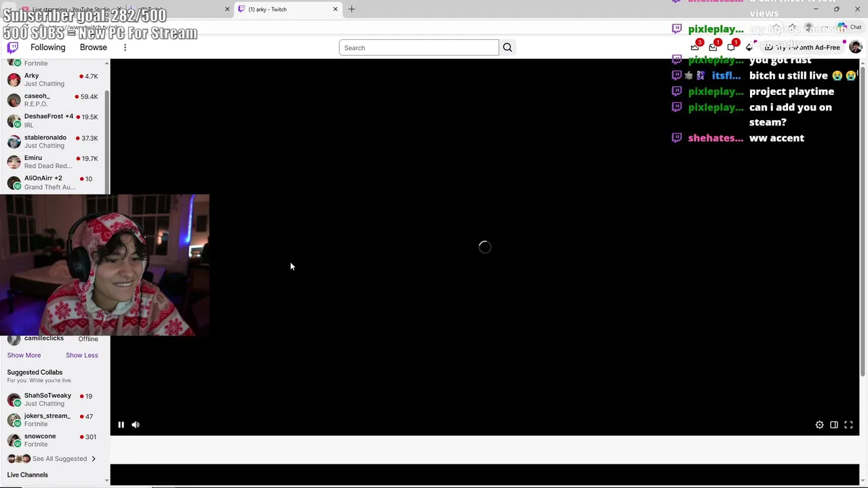Open the notifications inbox icon
Screen dimensions: 868x488
[x=713, y=47]
